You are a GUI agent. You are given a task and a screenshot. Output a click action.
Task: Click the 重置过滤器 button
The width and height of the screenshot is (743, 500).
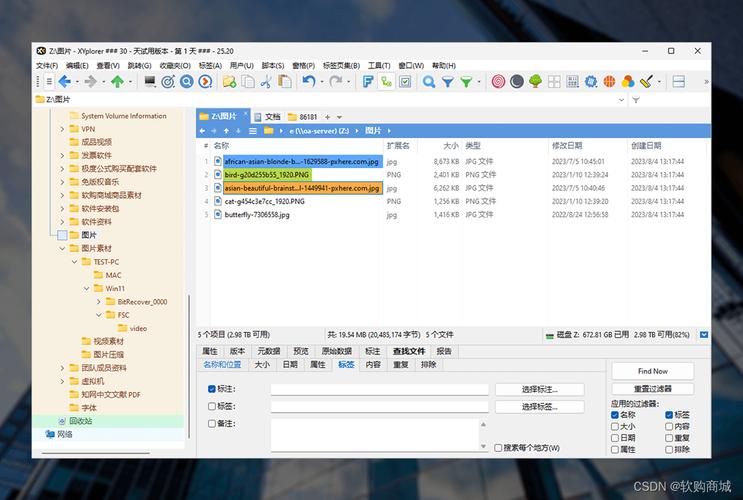point(652,389)
